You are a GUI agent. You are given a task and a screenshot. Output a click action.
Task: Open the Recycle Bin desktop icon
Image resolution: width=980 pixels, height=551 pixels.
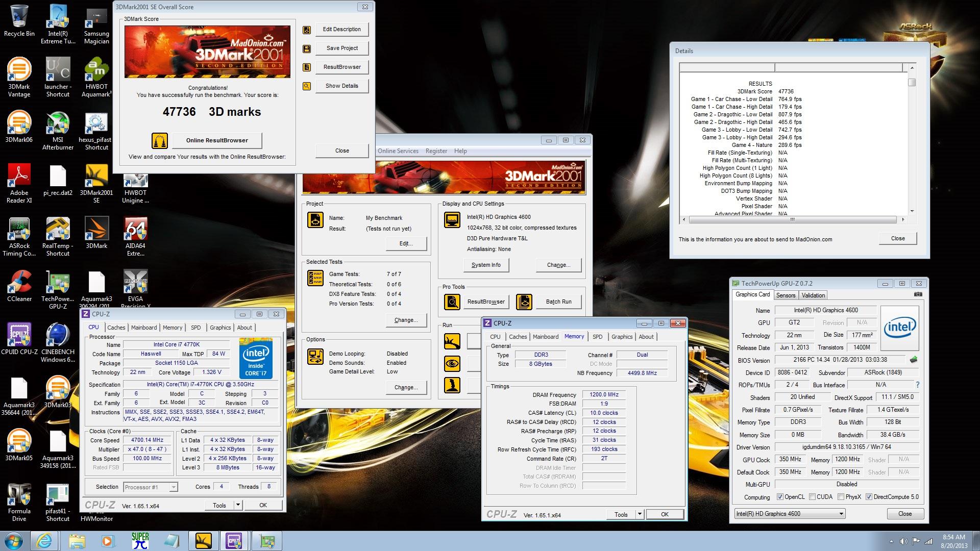(19, 21)
